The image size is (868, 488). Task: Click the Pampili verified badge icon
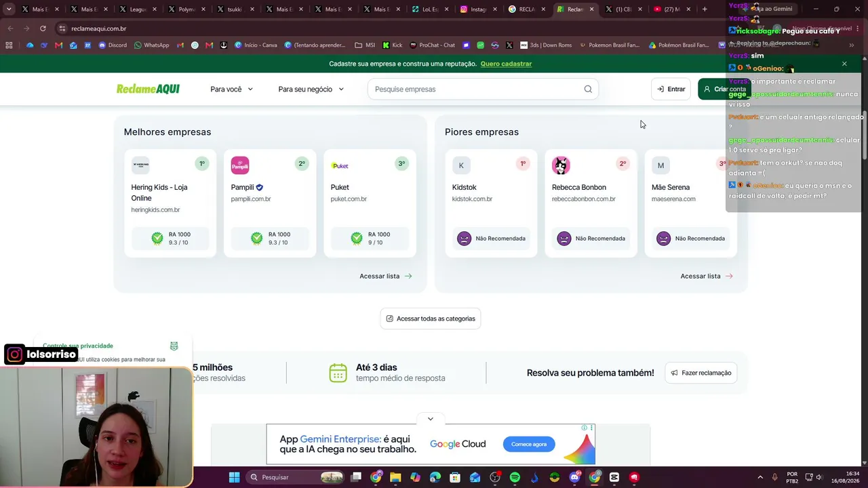pyautogui.click(x=260, y=187)
